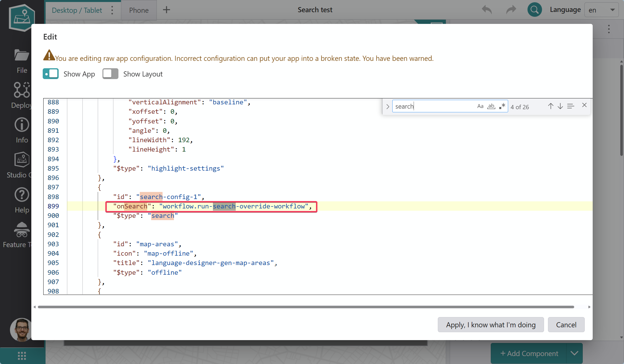
Task: Toggle Match Case in find widget
Action: [x=480, y=106]
